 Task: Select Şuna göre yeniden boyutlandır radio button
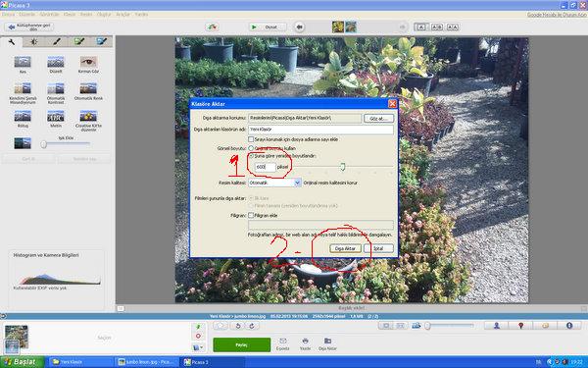[251, 155]
